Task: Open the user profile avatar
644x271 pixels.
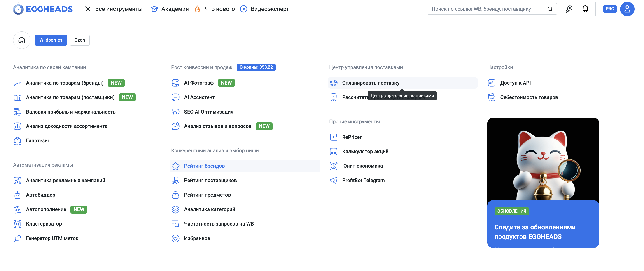Action: [x=627, y=9]
